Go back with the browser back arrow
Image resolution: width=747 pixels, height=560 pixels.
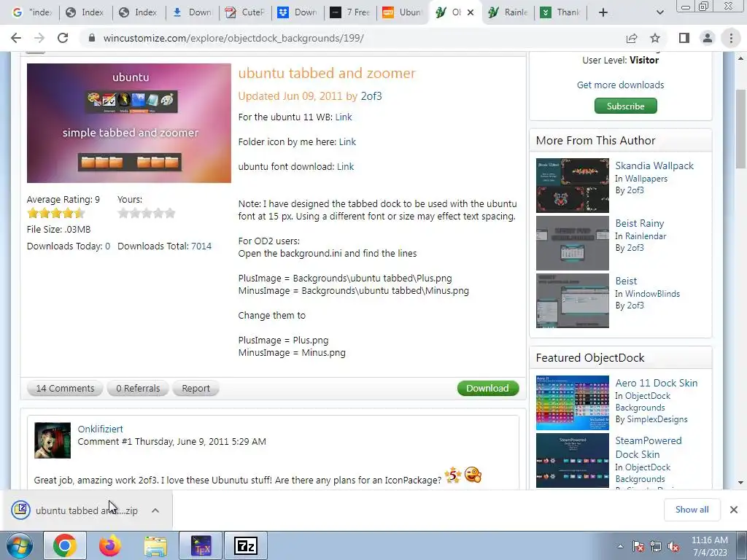[16, 38]
